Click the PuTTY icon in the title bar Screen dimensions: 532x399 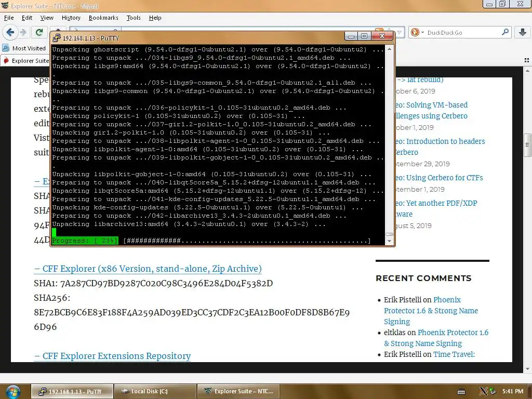56,37
